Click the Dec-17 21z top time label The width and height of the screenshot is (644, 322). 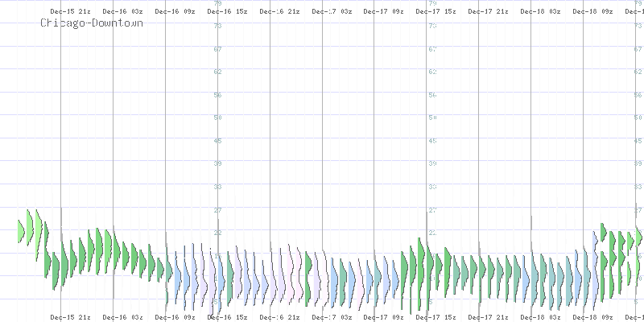point(489,12)
